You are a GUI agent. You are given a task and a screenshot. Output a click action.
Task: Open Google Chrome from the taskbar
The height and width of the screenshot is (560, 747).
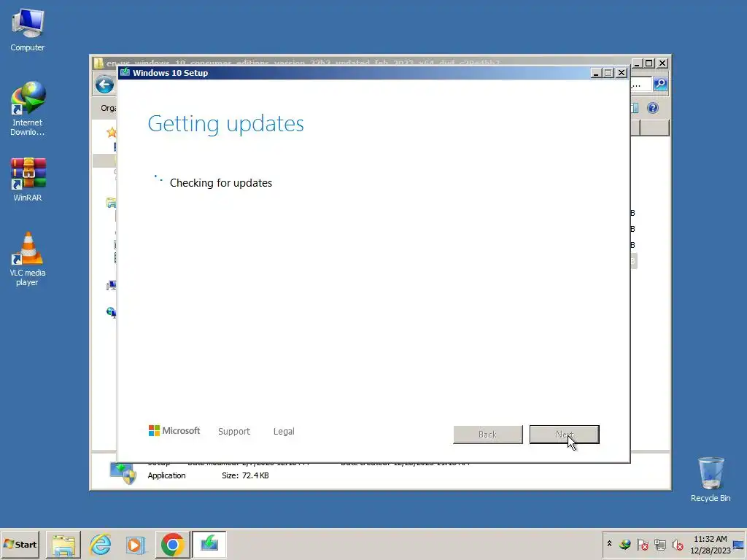[x=172, y=545]
